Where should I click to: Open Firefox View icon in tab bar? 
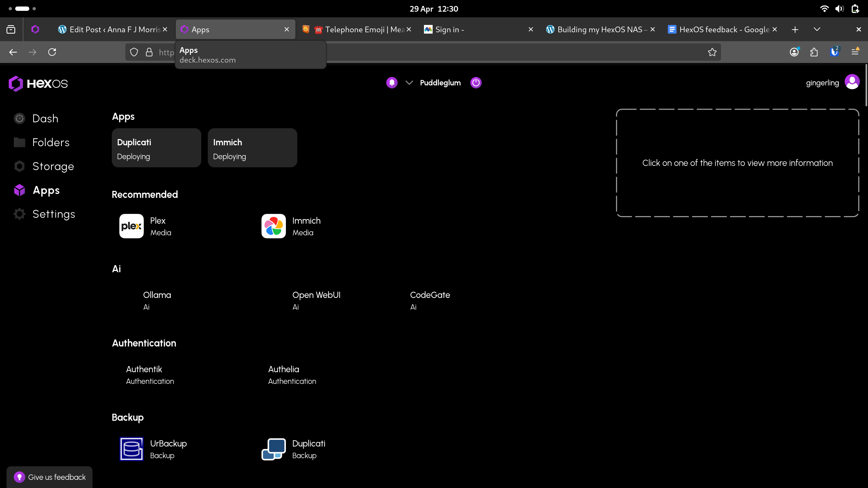pos(11,30)
